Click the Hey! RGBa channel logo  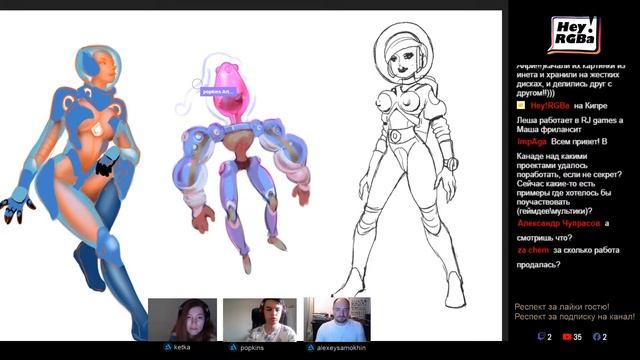click(574, 35)
